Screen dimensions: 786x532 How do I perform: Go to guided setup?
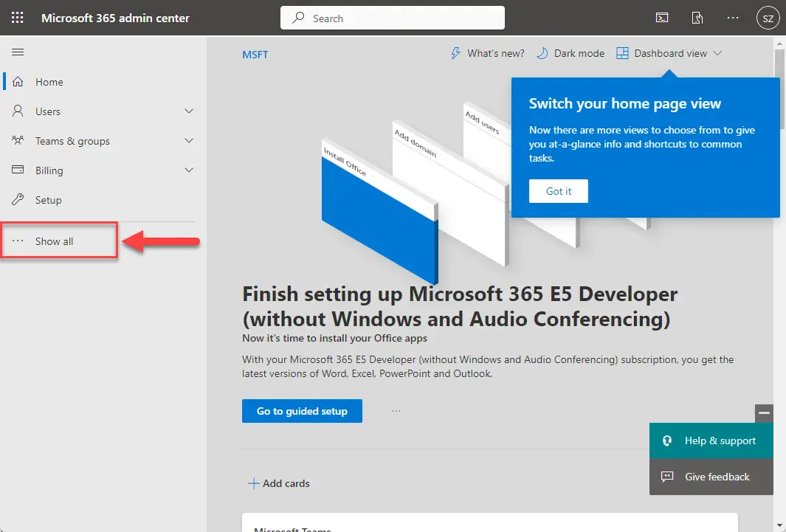(303, 411)
